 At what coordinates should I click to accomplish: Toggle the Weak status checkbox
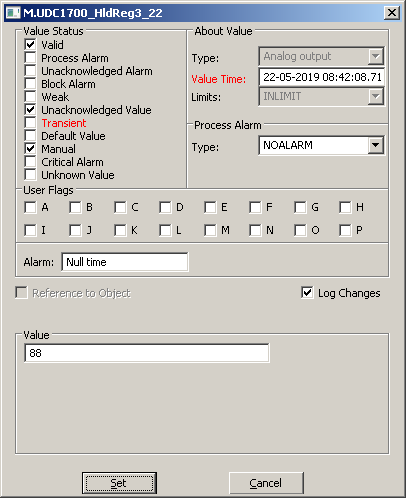30,96
